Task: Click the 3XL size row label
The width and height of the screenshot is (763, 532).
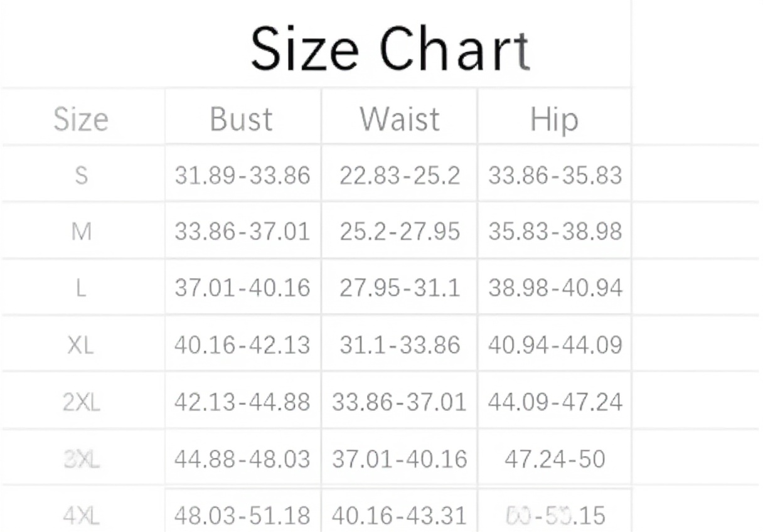Action: click(x=81, y=460)
